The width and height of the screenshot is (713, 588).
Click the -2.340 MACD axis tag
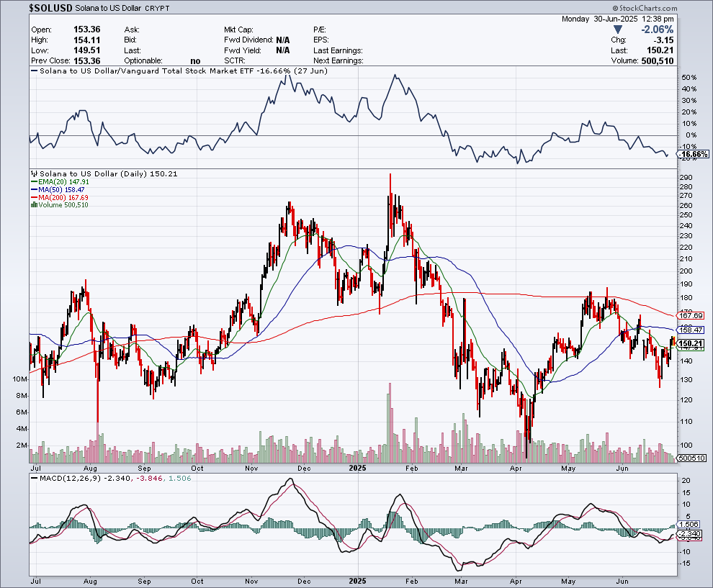[x=689, y=534]
